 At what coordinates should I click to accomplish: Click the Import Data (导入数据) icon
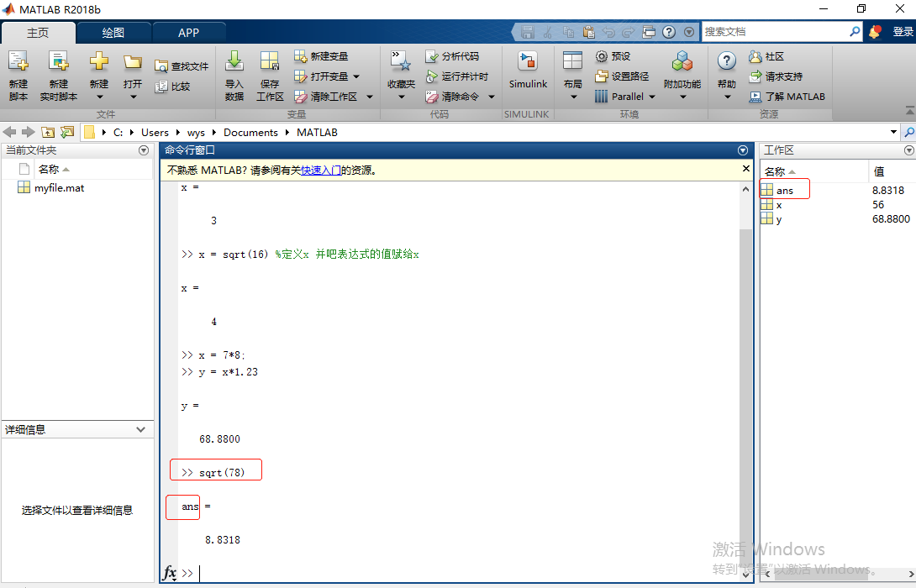coord(234,60)
